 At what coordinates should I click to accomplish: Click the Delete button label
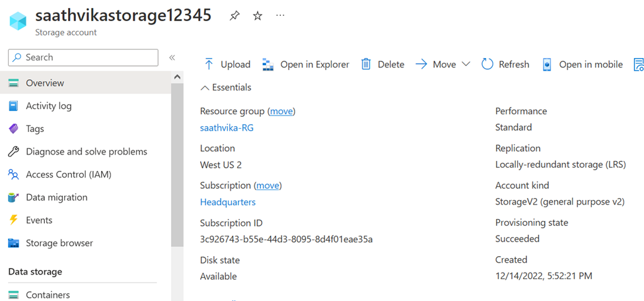[x=391, y=65]
